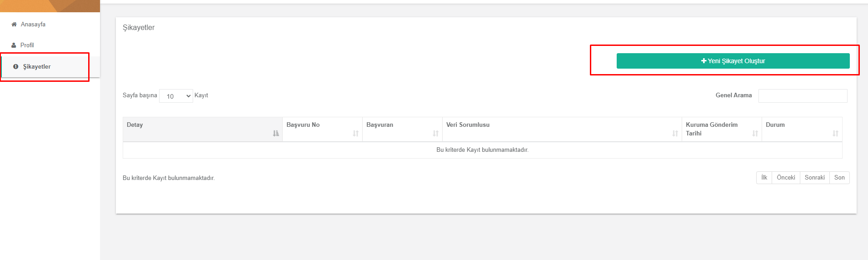
Task: Focus the Genel Arama search field
Action: point(803,96)
